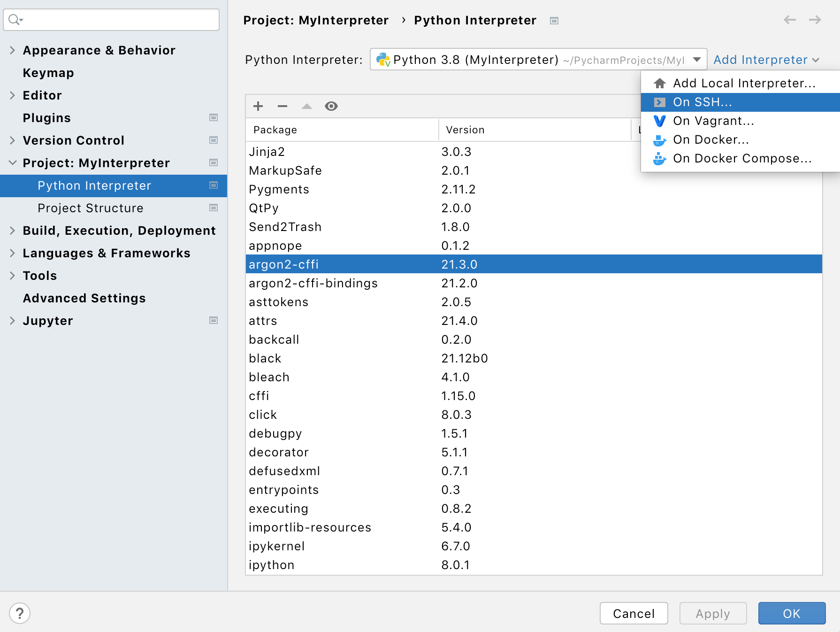Go forward with the right arrow icon
Screen dimensions: 840x632
click(x=815, y=20)
